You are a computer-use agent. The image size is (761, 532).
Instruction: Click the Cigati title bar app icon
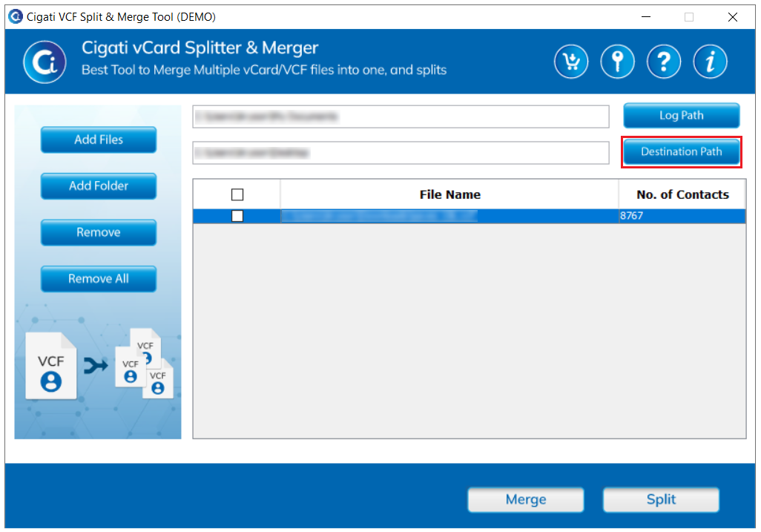16,16
